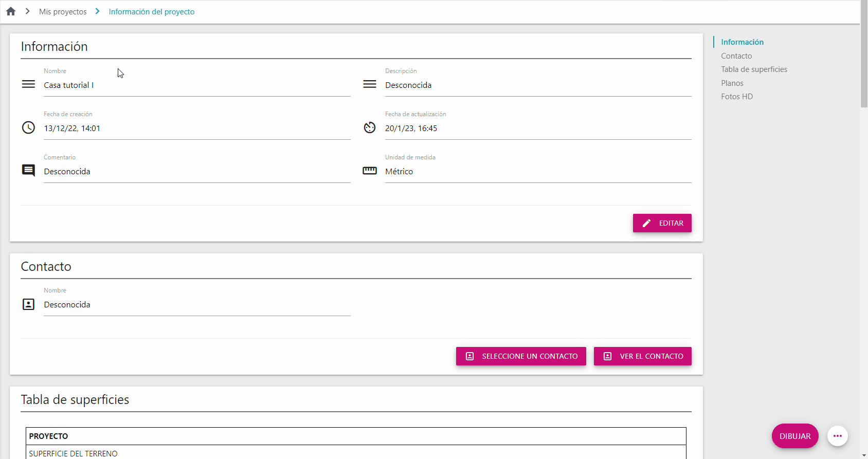Click the vertical page scrollbar

(864, 229)
